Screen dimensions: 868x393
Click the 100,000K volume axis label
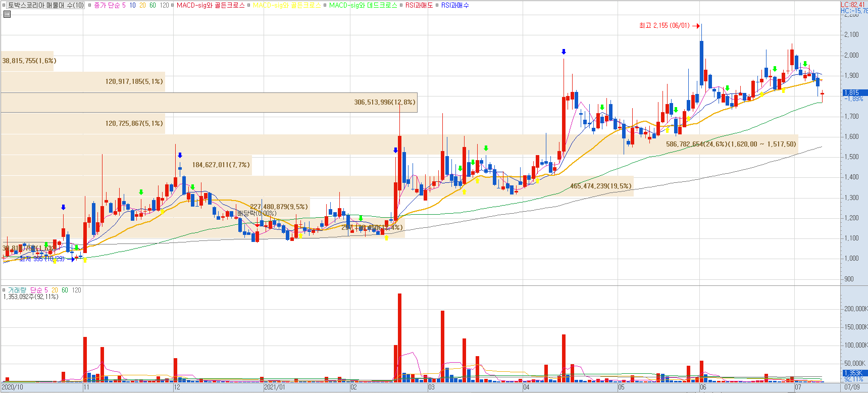coord(856,345)
